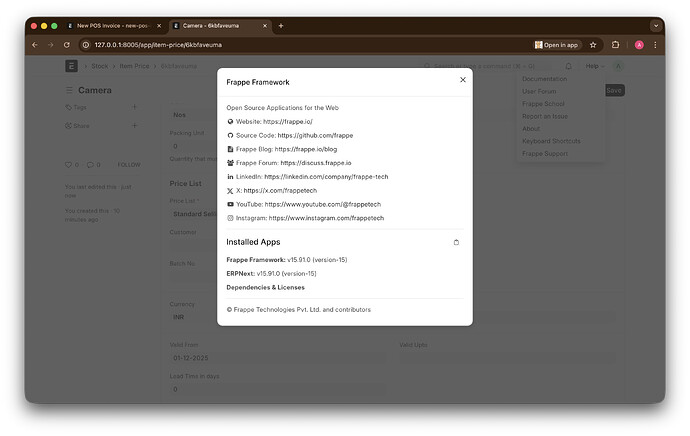The width and height of the screenshot is (690, 436).
Task: Open the https://frappe.io/ website link
Action: click(x=288, y=121)
